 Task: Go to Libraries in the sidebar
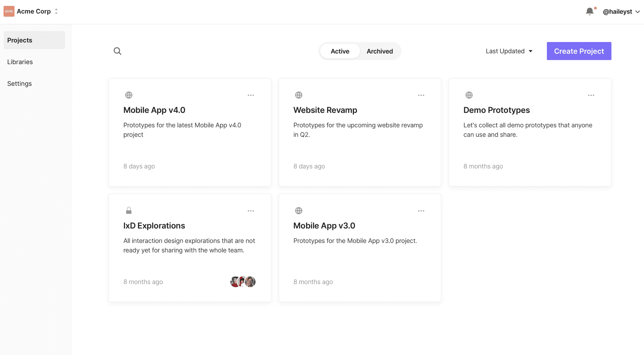tap(20, 62)
